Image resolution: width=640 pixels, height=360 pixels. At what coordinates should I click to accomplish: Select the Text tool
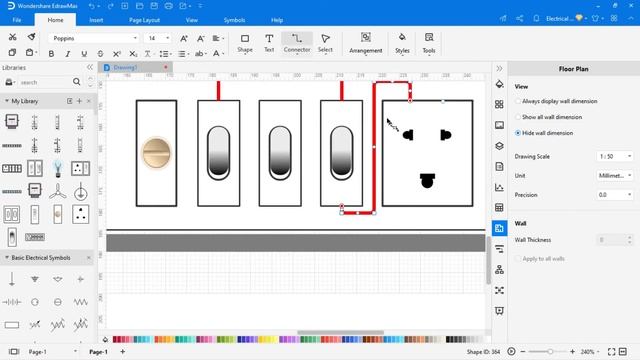point(269,43)
